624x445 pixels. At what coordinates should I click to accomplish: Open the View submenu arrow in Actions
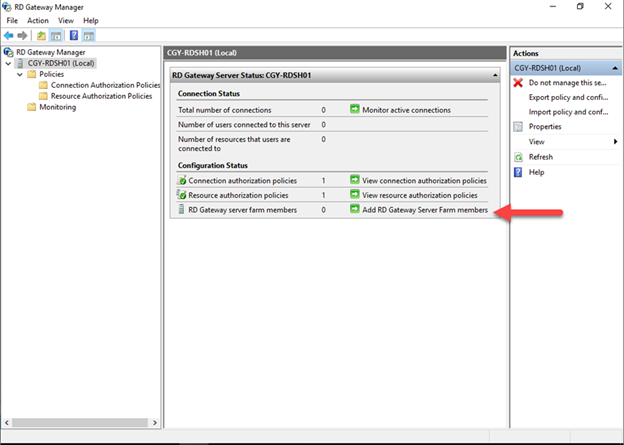pos(616,142)
